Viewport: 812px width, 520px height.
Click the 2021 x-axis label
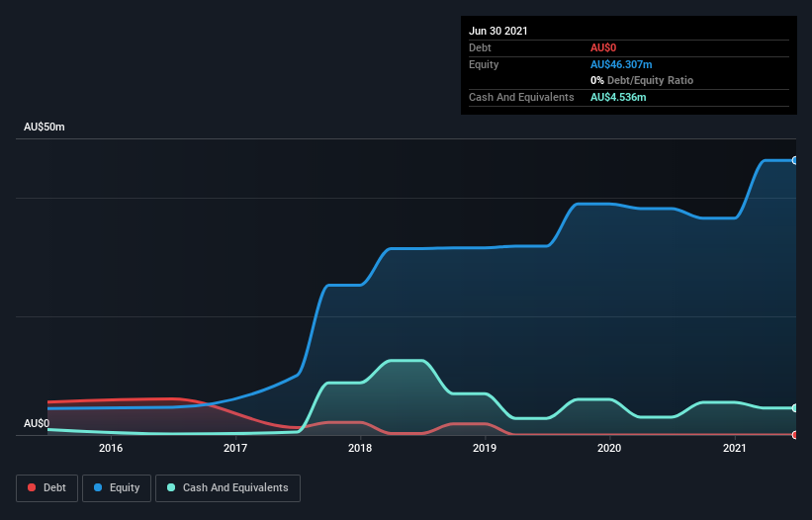point(734,448)
